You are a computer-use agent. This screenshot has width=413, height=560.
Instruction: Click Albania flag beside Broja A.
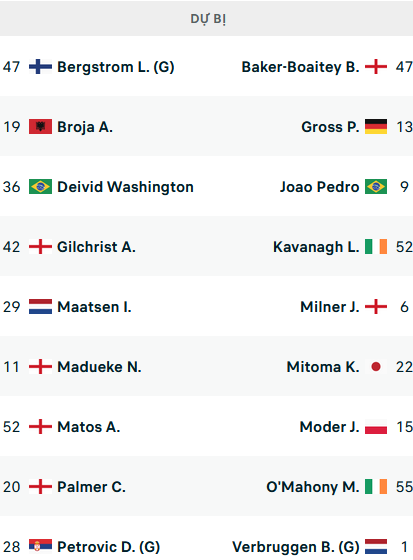(40, 127)
